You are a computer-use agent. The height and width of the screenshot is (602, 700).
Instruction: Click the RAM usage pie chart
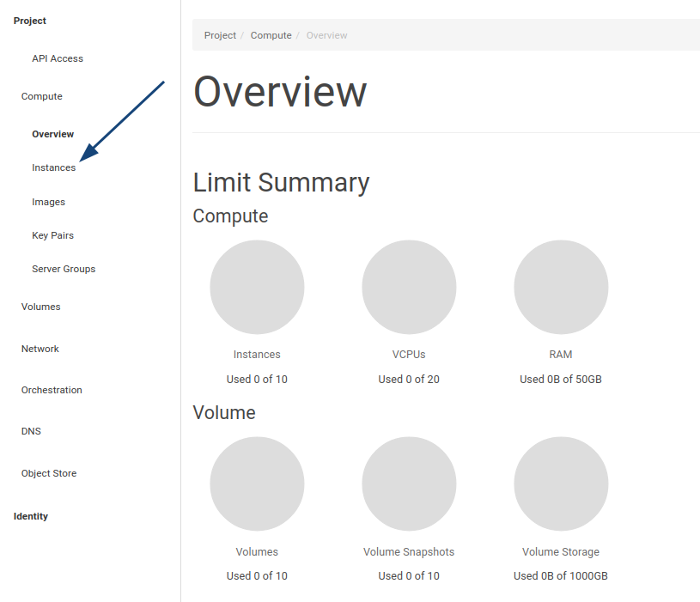tap(561, 287)
